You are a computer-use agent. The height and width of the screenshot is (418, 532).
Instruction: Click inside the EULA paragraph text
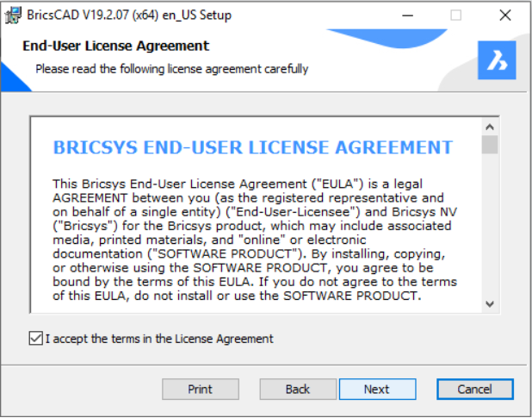coord(255,240)
